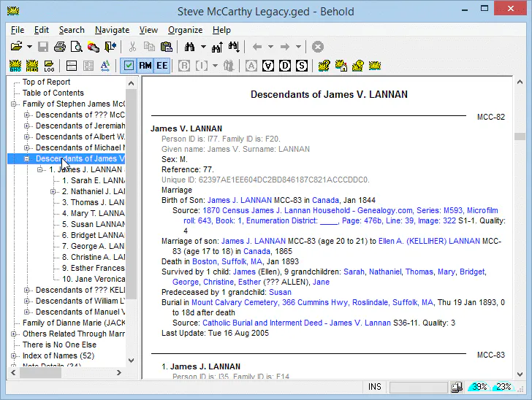This screenshot has height=400, width=532.
Task: Toggle the green checkmark toolbar button
Action: click(x=129, y=66)
